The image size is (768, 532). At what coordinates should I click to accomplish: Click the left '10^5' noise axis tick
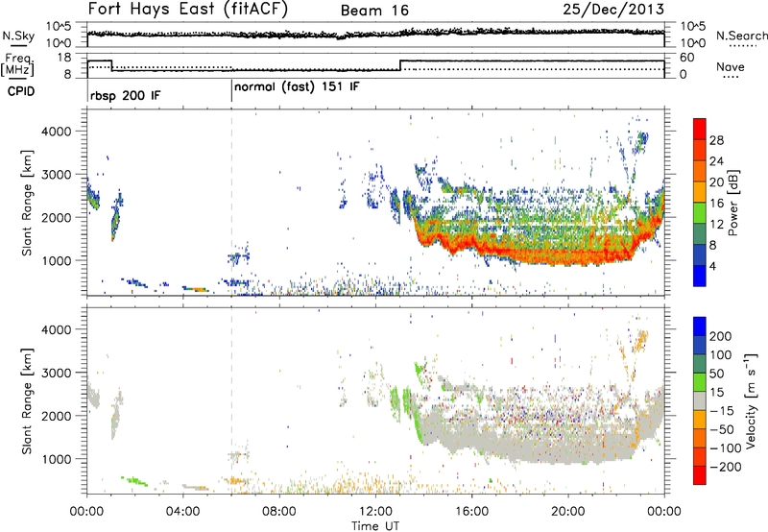coord(59,27)
